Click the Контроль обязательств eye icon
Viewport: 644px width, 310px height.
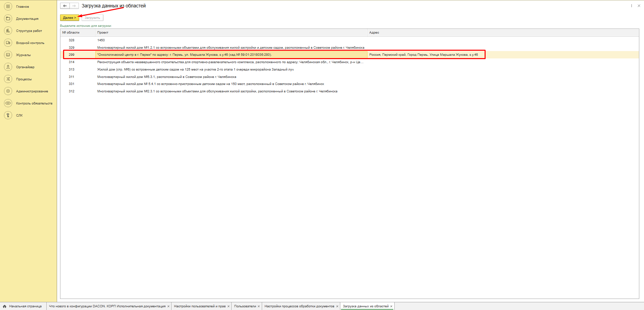[8, 103]
